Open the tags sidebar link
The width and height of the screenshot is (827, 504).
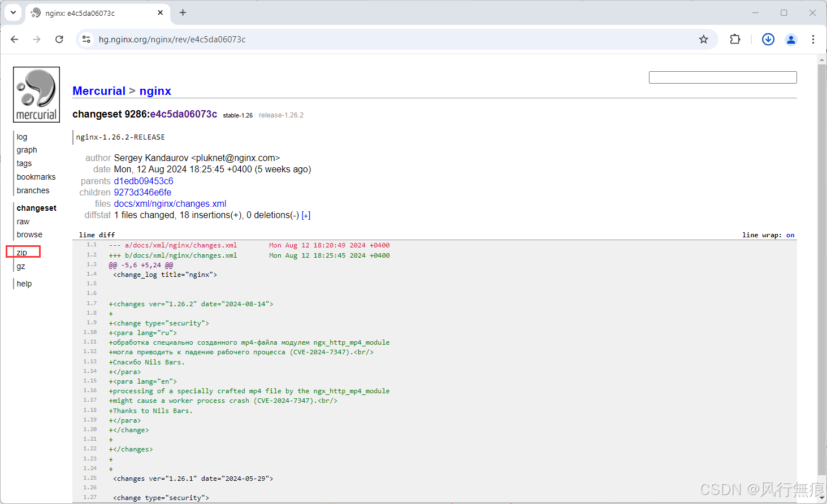pyautogui.click(x=24, y=163)
